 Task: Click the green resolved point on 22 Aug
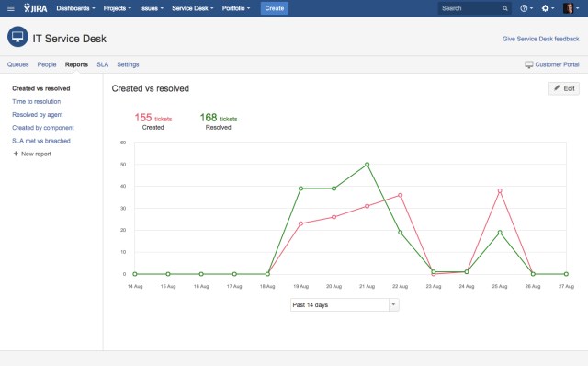pos(401,233)
